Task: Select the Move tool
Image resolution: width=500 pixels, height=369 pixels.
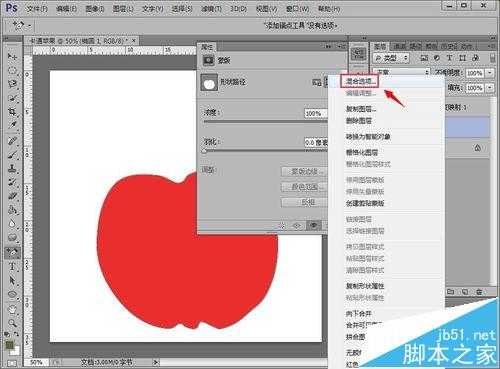Action: click(12, 56)
